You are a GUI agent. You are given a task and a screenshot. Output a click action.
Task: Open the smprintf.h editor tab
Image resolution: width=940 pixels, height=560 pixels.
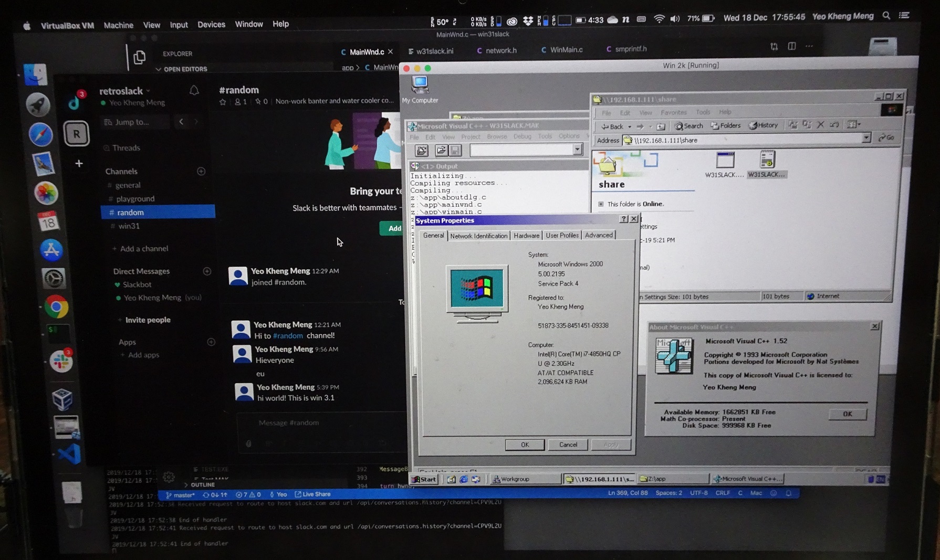pos(626,49)
